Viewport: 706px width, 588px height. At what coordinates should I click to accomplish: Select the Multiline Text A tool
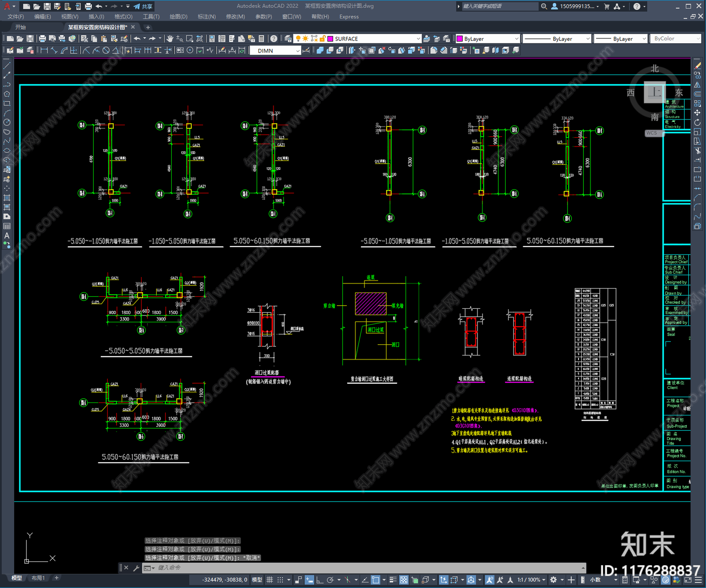7,236
